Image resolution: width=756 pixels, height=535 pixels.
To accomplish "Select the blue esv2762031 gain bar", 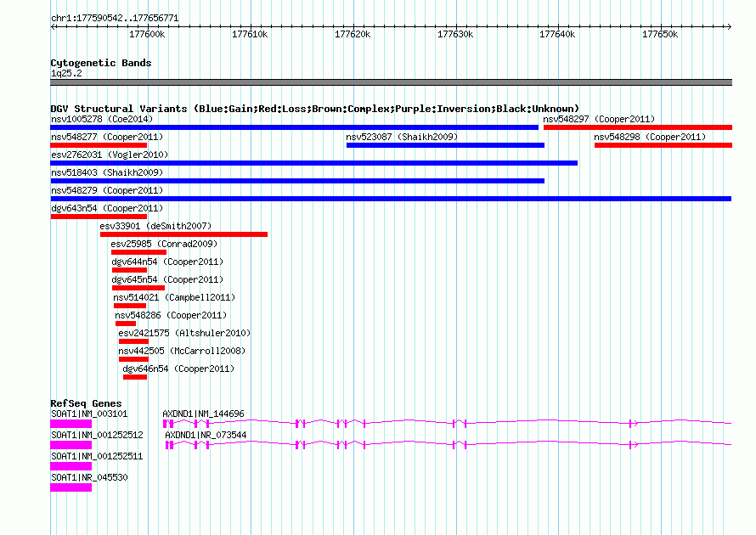I will [314, 163].
